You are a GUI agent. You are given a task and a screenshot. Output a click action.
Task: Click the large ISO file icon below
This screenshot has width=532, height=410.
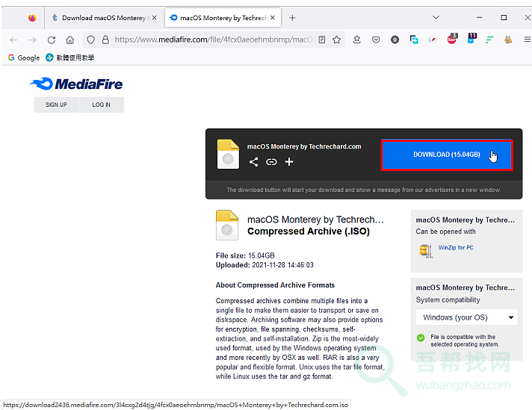coord(227,226)
